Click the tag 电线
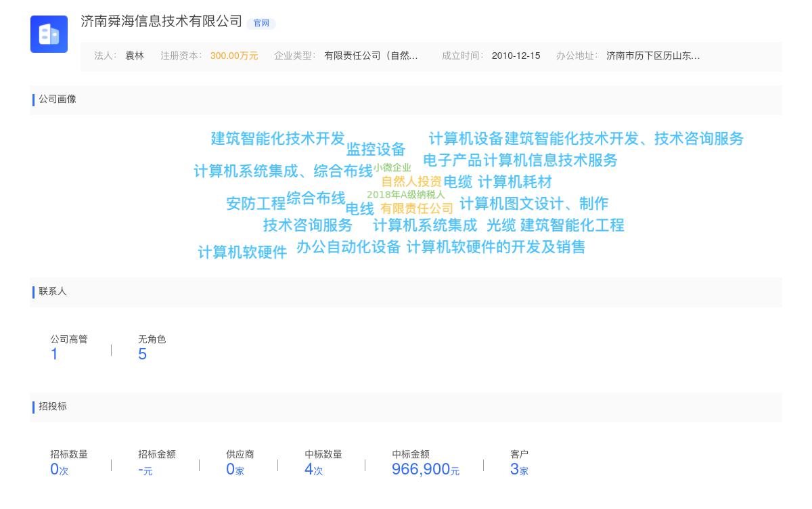The width and height of the screenshot is (812, 509). point(360,209)
